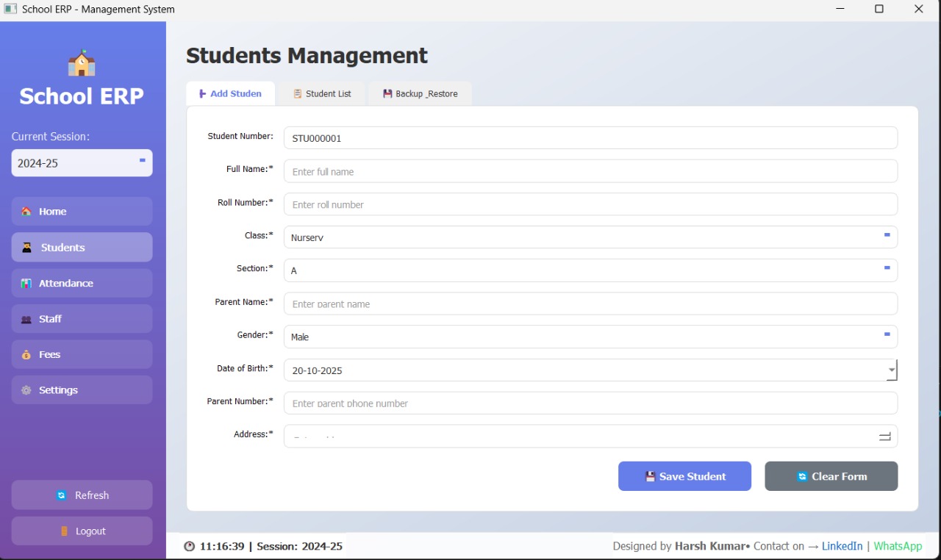The image size is (941, 560).
Task: Navigate to the Fees module
Action: click(82, 354)
